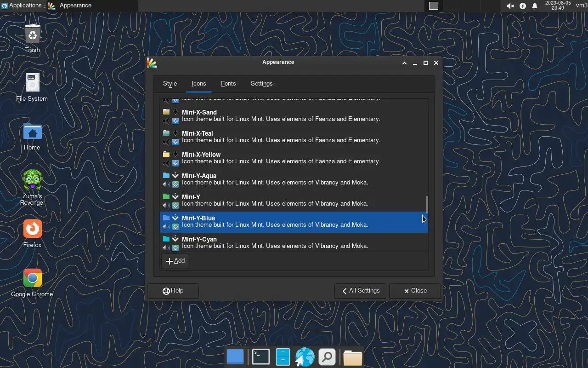Click the Appearance task button in the panel
Image resolution: width=588 pixels, height=368 pixels.
click(x=92, y=6)
